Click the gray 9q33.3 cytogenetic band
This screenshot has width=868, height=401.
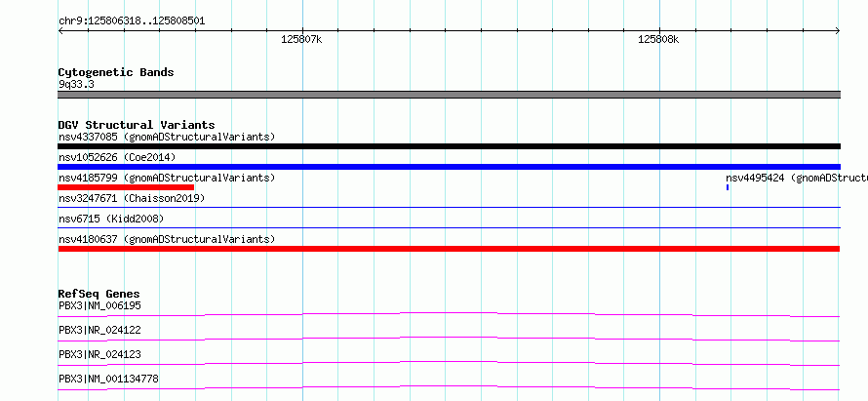449,95
